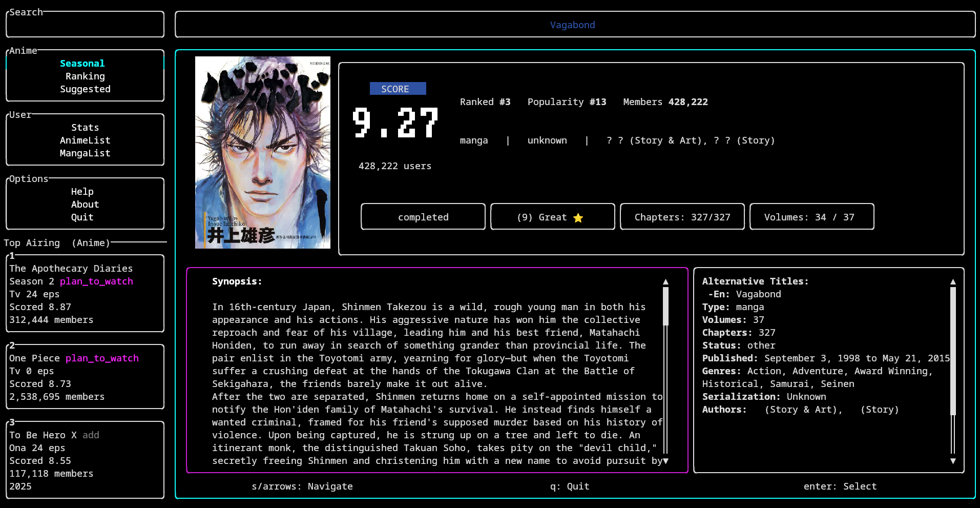The image size is (980, 508).
Task: Select the One Piece top airing card
Action: [85, 377]
